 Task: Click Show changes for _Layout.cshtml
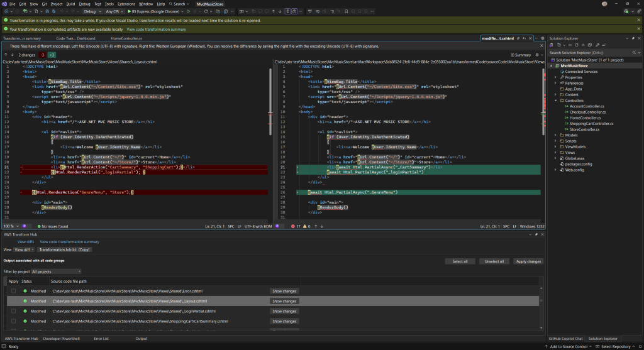284,301
